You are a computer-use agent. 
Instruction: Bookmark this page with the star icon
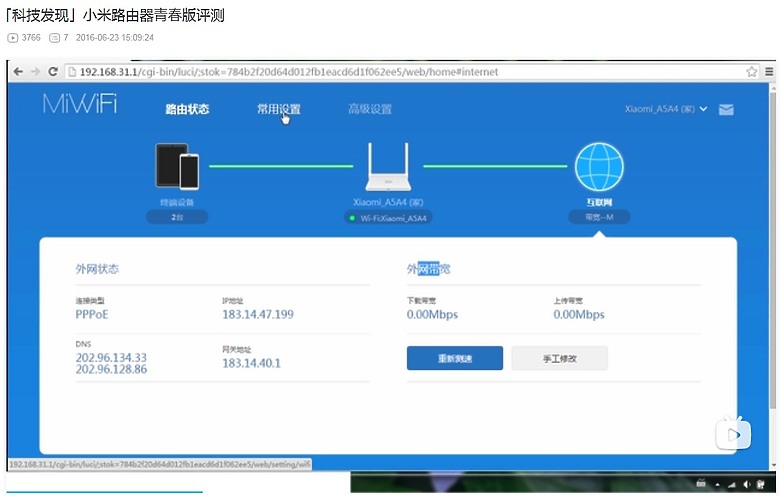[x=752, y=72]
